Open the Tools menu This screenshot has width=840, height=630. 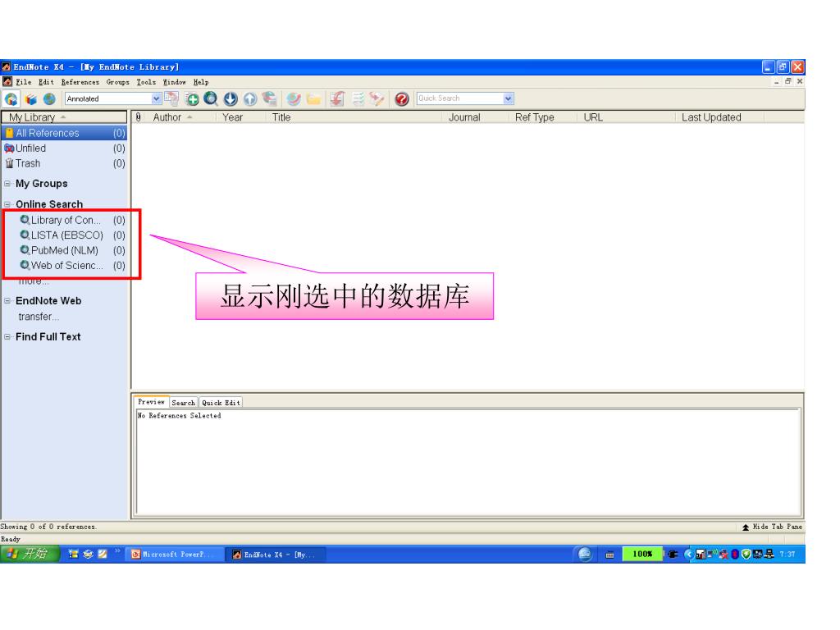(x=146, y=82)
